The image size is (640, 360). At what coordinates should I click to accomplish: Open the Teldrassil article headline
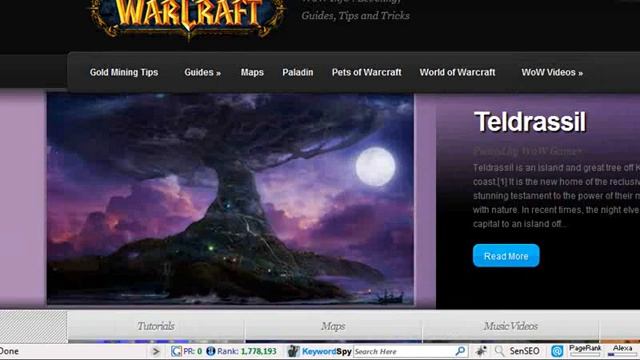(x=530, y=122)
